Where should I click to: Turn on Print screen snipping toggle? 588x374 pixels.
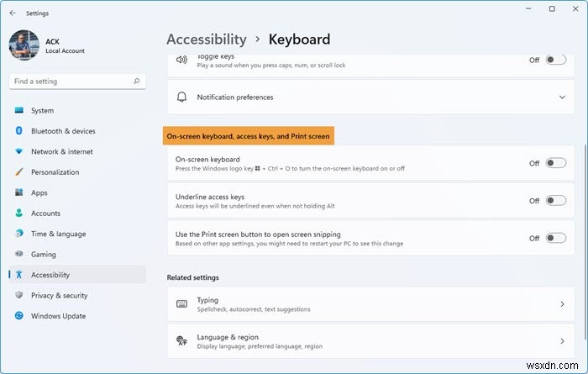556,238
